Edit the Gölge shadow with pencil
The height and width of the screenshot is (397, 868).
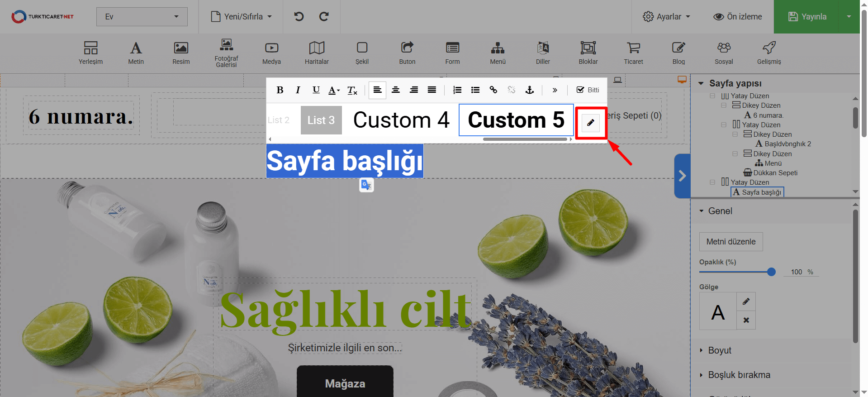pos(746,301)
